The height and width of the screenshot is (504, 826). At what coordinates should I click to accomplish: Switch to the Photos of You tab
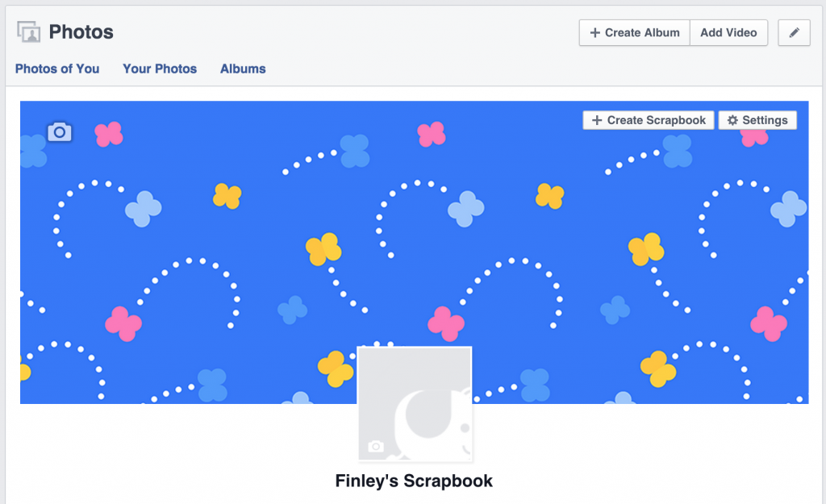(x=57, y=69)
